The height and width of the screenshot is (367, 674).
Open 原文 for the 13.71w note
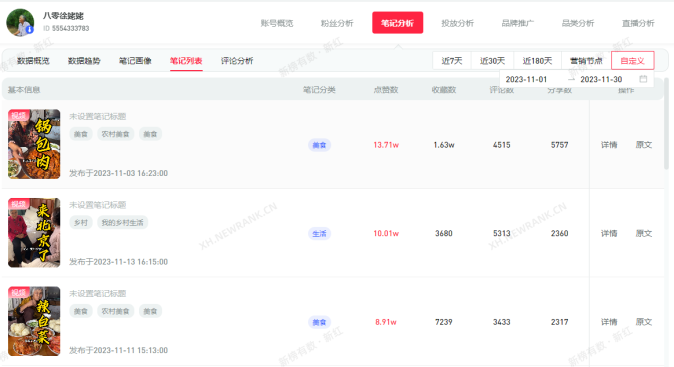click(x=643, y=145)
